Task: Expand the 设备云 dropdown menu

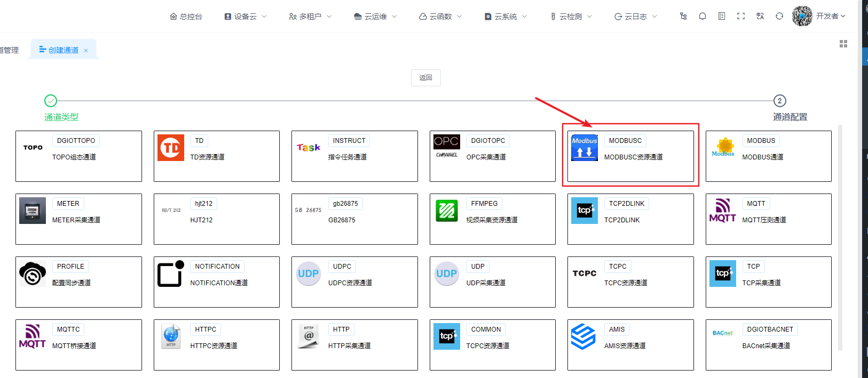Action: 246,17
